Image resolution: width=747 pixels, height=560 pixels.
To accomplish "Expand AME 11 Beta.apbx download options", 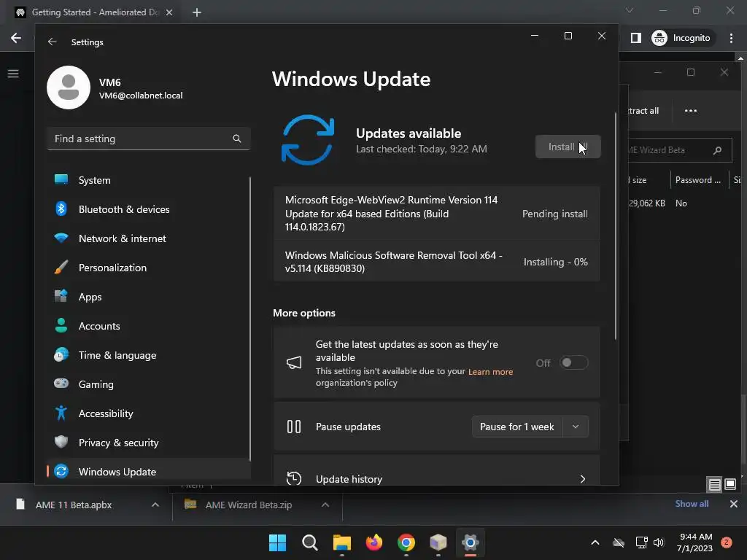I will [155, 505].
